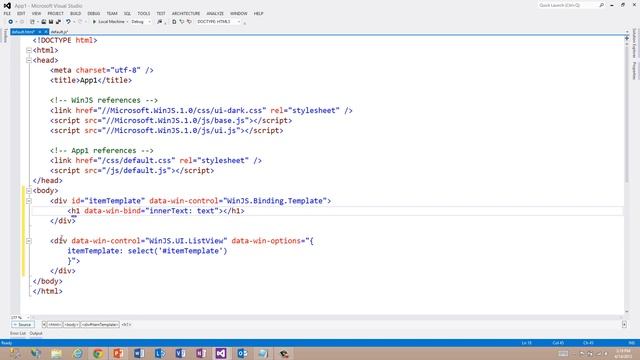This screenshot has height=360, width=640.
Task: Click the Open File toolbar icon
Action: (44, 22)
